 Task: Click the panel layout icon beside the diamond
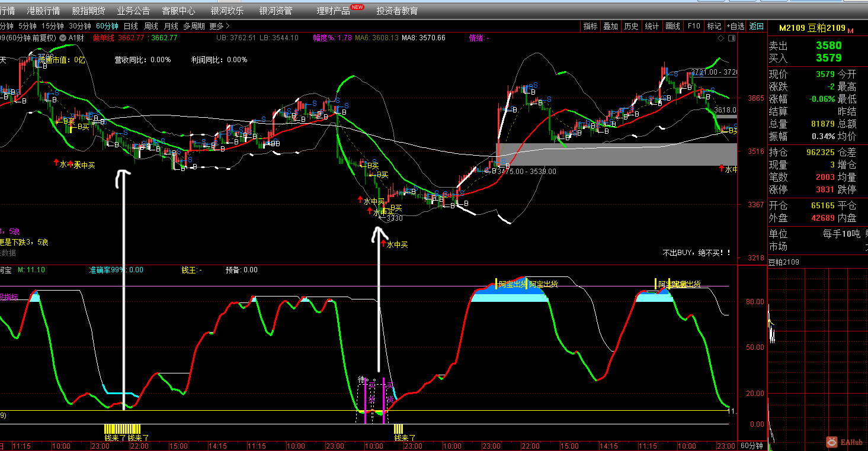(x=732, y=38)
